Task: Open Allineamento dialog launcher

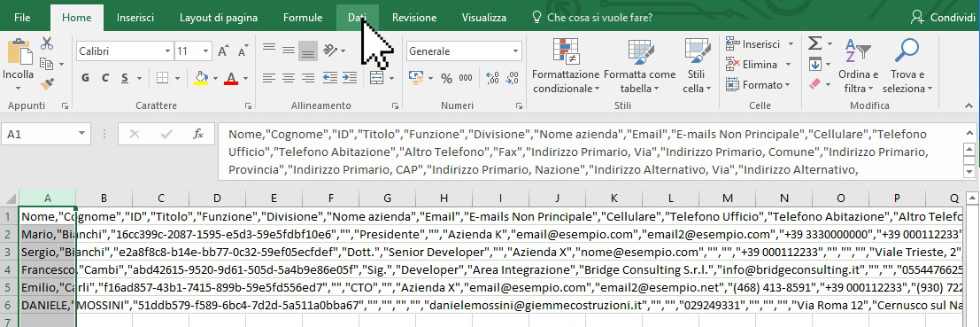Action: [x=395, y=106]
